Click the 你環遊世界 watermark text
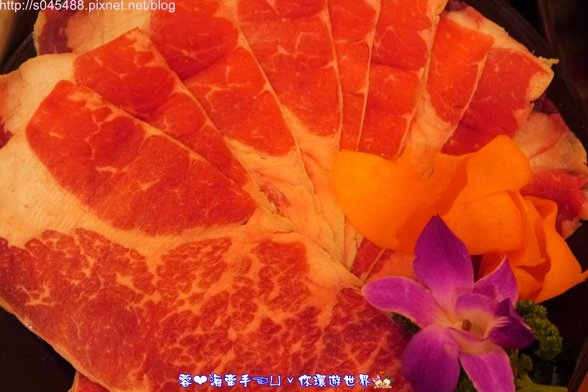588x392 pixels. point(334,381)
